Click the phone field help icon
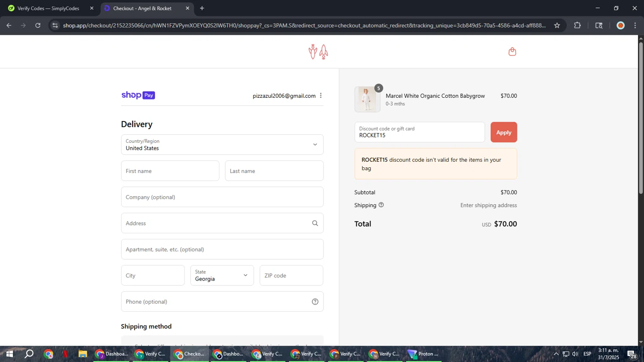 tap(315, 302)
